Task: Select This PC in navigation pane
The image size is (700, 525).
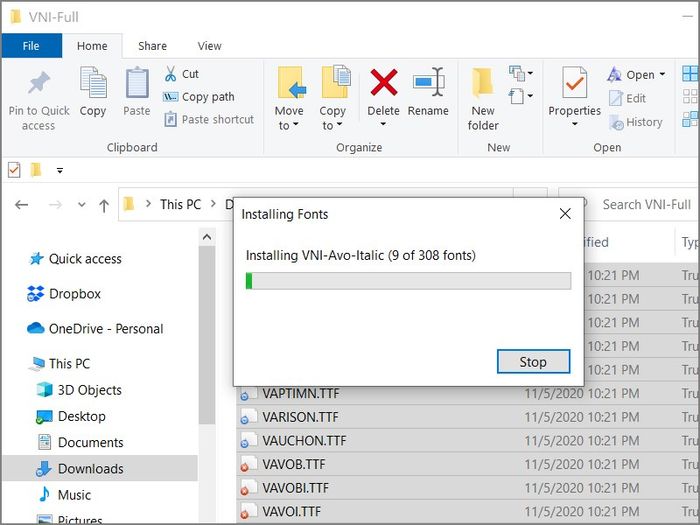Action: [59, 364]
